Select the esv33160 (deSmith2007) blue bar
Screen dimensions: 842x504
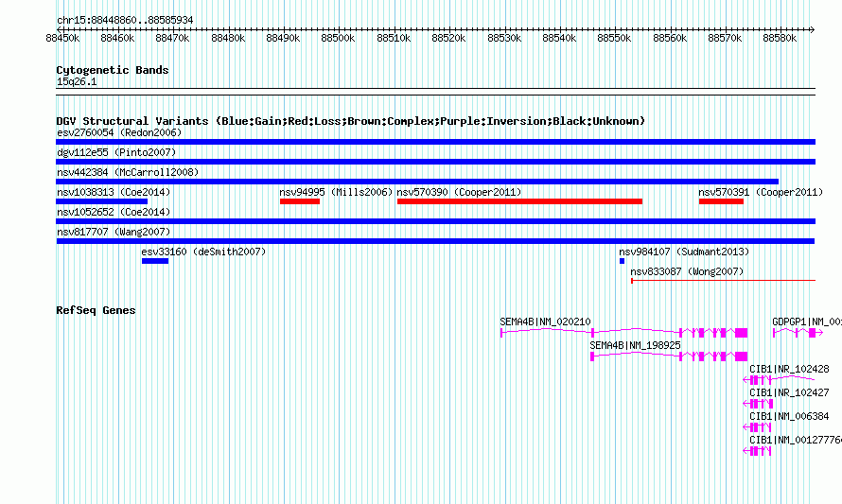(x=155, y=261)
